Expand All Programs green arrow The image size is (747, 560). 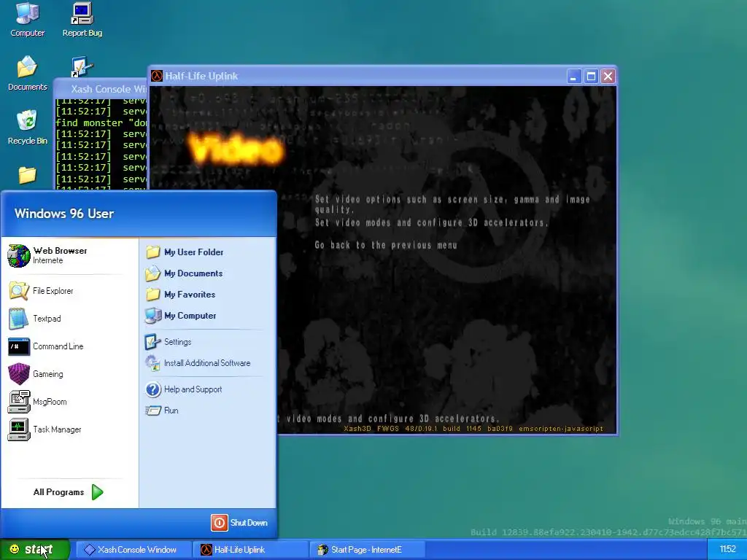click(97, 492)
